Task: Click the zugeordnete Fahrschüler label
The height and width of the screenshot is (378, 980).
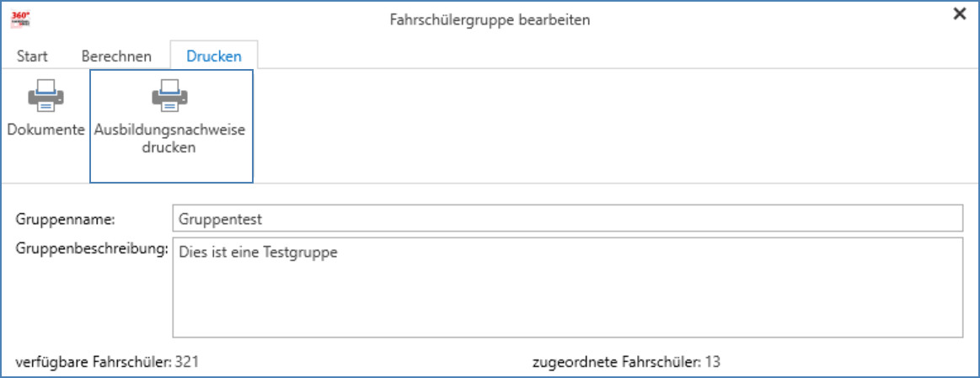Action: click(x=617, y=361)
